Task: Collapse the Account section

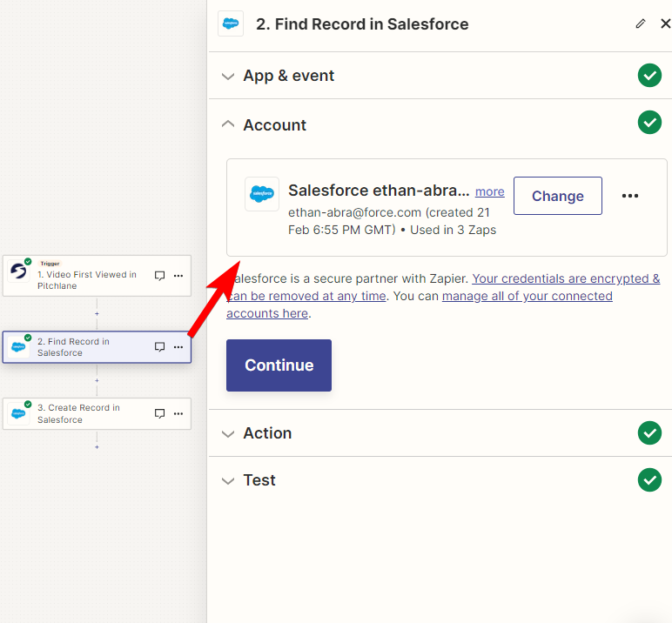Action: (440, 124)
